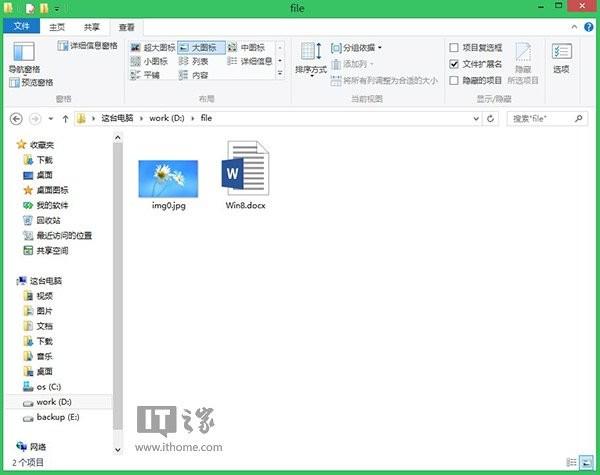Image resolution: width=600 pixels, height=475 pixels.
Task: Select the 查看 (View) ribbon tab
Action: coord(127,27)
